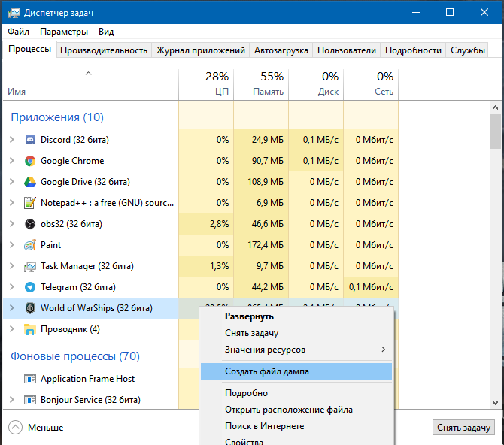Open the Параметры menu

point(64,32)
